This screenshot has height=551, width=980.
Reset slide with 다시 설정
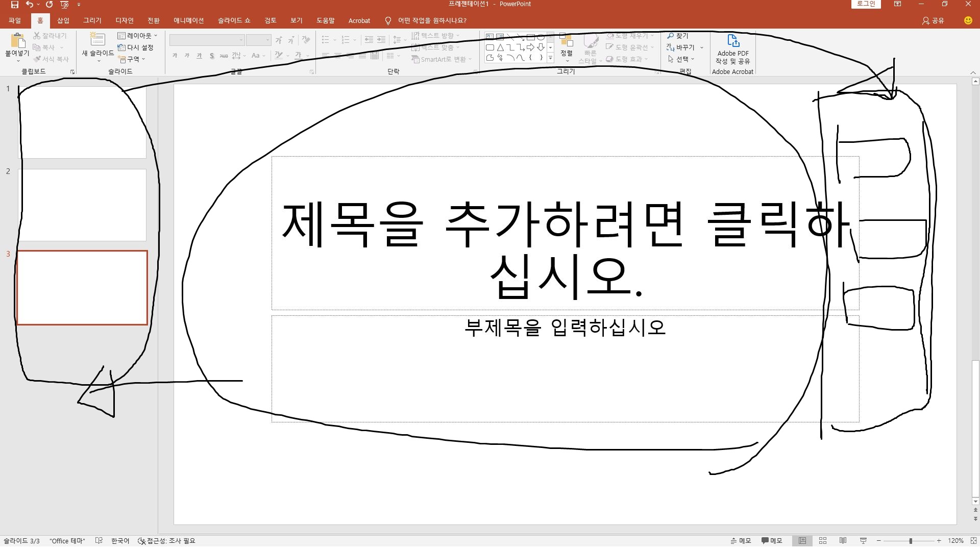point(136,47)
